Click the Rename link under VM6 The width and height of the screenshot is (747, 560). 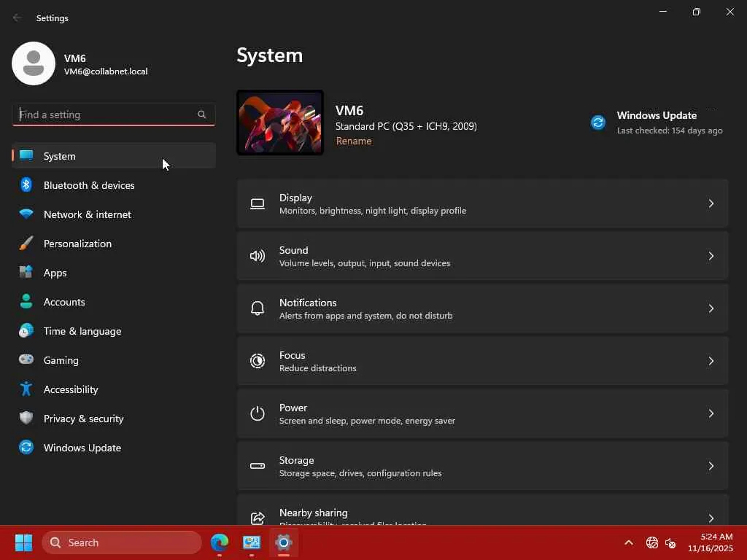click(x=354, y=141)
